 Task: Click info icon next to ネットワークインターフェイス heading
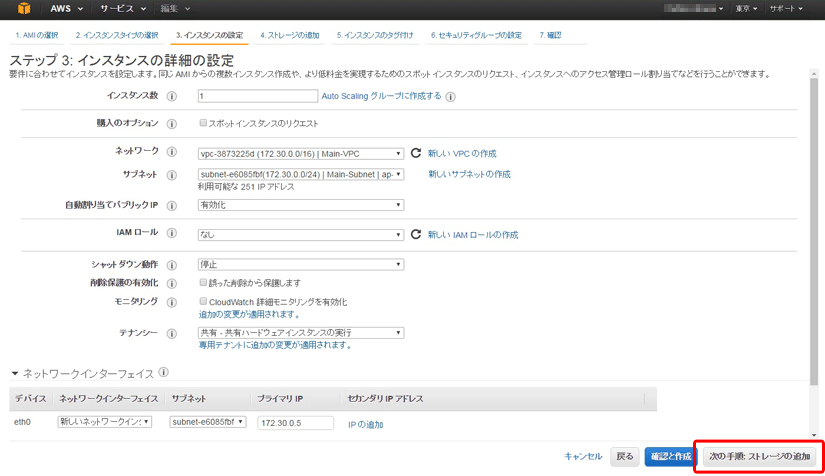pyautogui.click(x=162, y=374)
